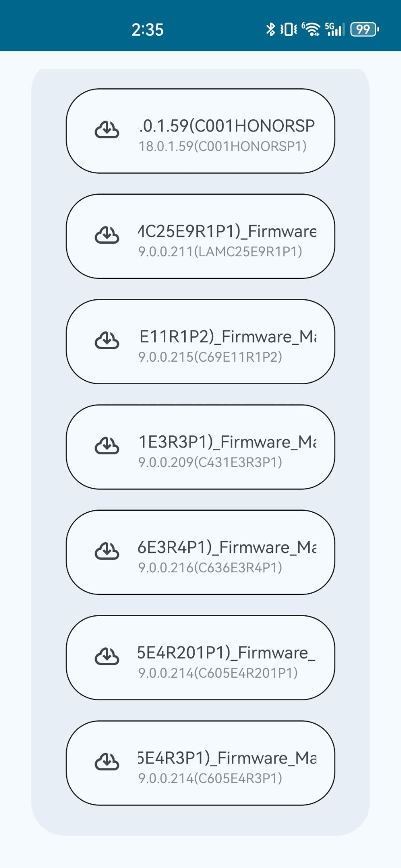
Task: Tap download icon for 18.0.1.59(C001HONORSP1) firmware
Action: coord(107,130)
